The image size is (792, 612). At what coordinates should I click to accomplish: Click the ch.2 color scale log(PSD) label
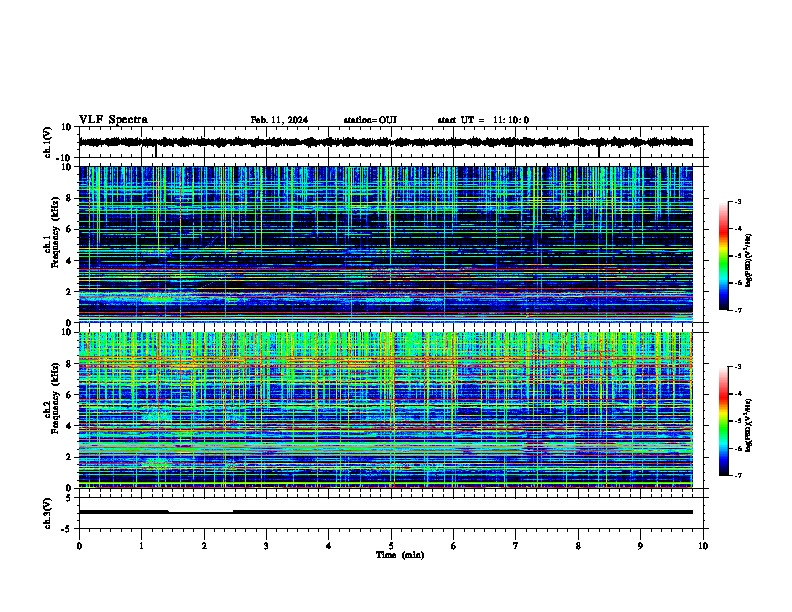click(x=749, y=425)
